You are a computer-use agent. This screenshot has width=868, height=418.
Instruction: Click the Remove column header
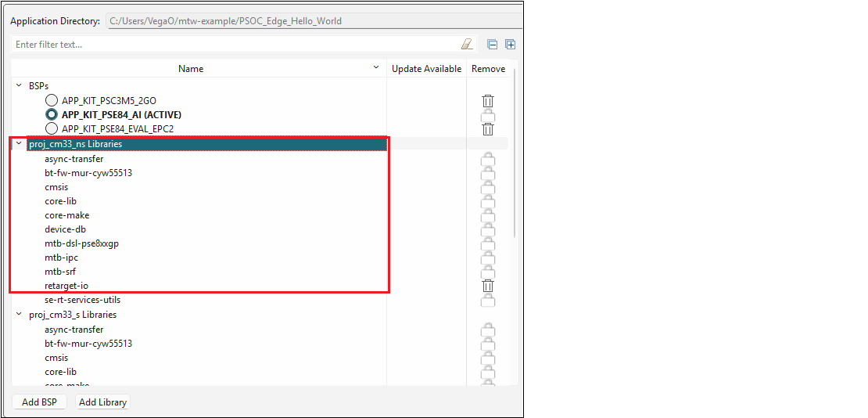[488, 69]
